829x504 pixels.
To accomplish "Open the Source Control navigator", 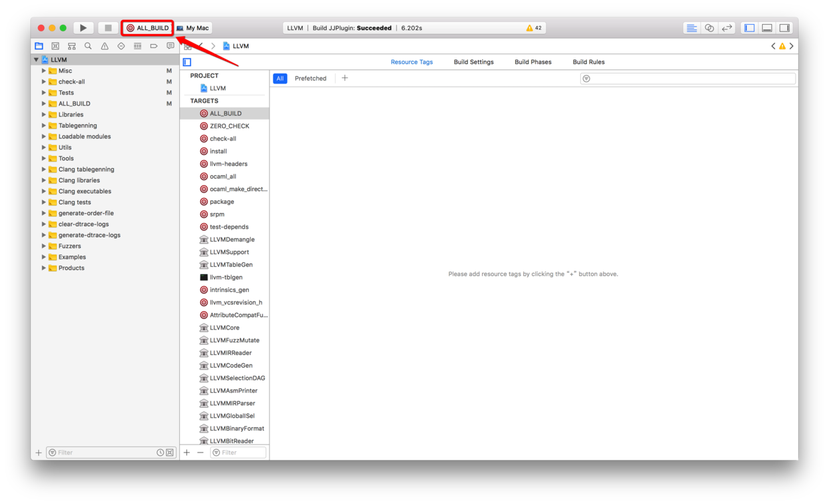I will click(55, 46).
